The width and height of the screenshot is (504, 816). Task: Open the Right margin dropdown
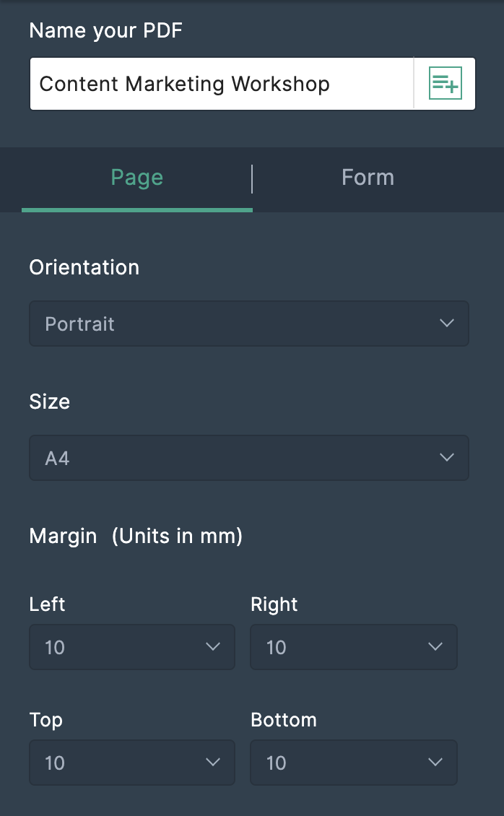coord(354,647)
